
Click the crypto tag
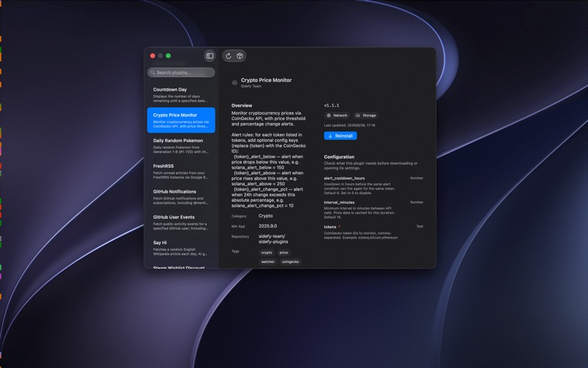[267, 252]
